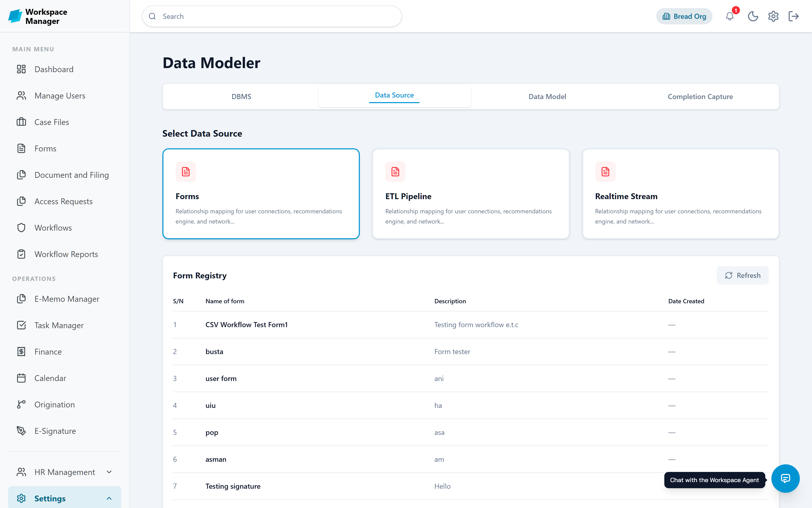Click the Manage Users icon
The image size is (812, 508).
(x=21, y=96)
